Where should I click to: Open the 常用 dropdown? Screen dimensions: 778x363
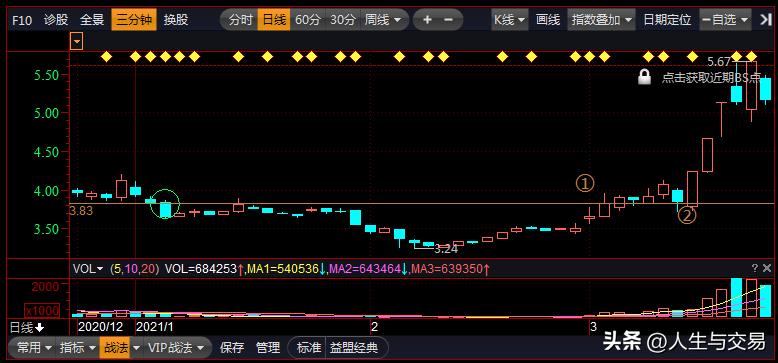point(34,348)
